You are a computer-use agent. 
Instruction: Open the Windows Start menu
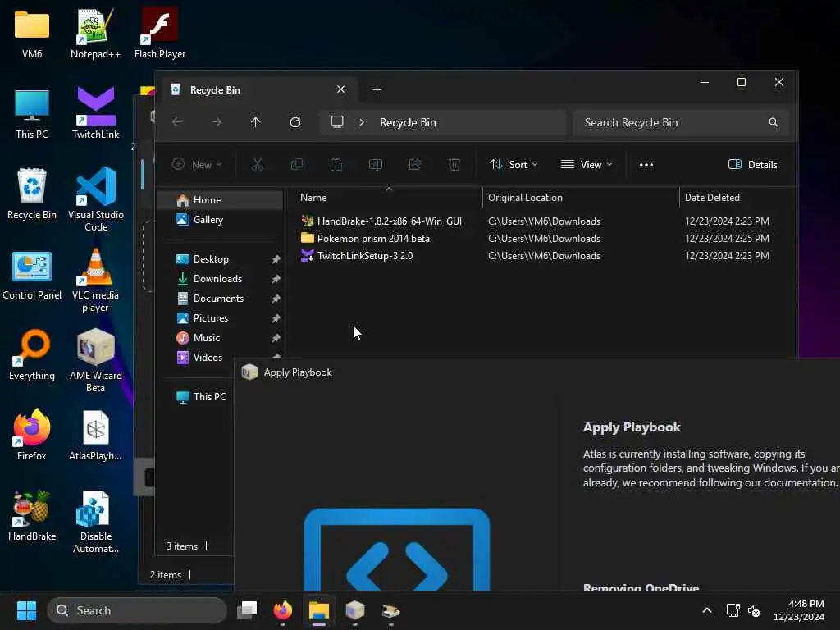(26, 610)
